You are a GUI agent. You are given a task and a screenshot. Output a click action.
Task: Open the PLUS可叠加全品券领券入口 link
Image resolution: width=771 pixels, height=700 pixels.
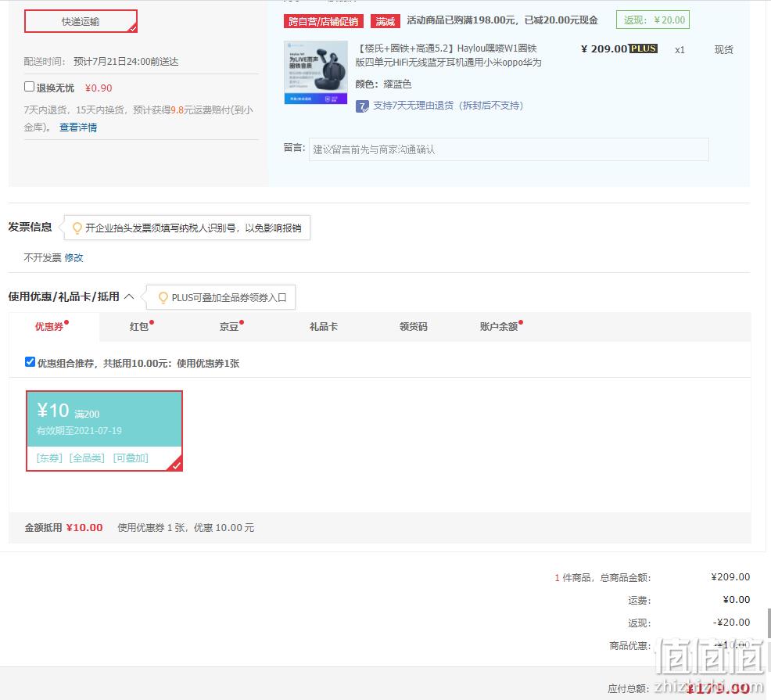229,298
